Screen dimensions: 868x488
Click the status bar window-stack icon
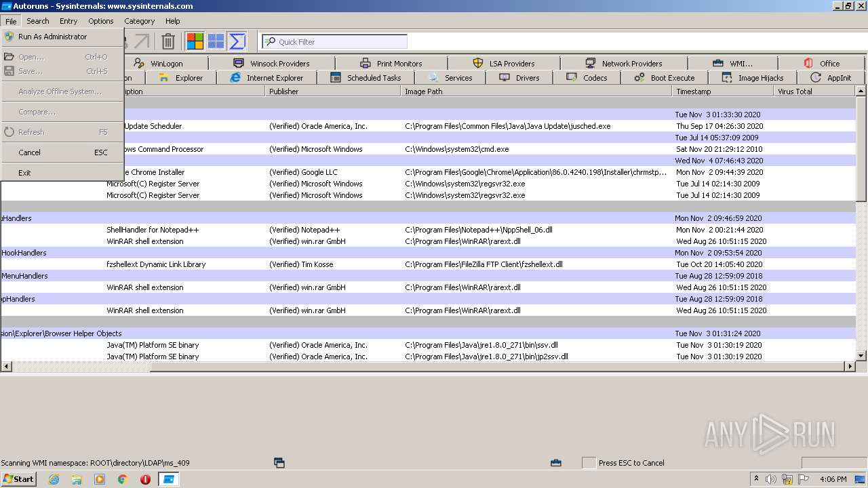[279, 463]
